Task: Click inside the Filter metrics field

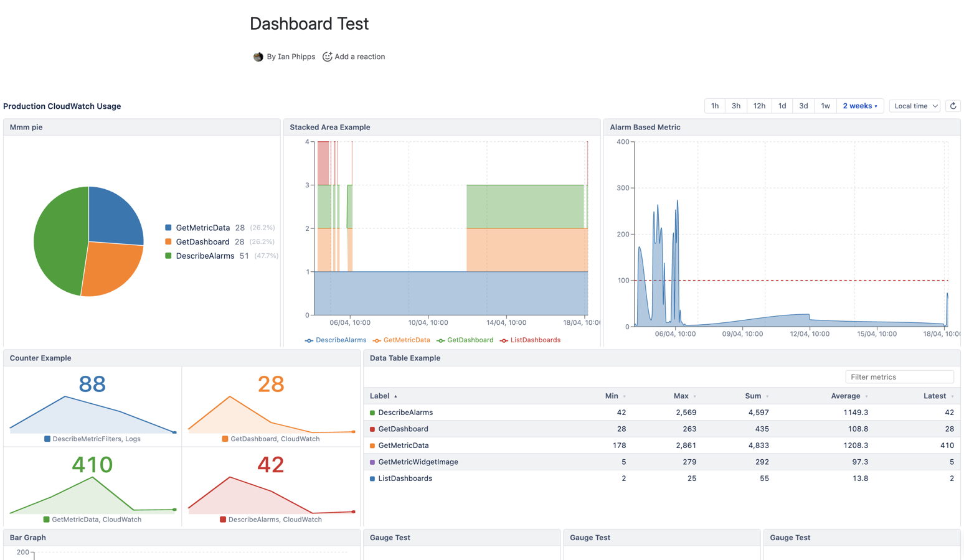Action: [x=899, y=376]
